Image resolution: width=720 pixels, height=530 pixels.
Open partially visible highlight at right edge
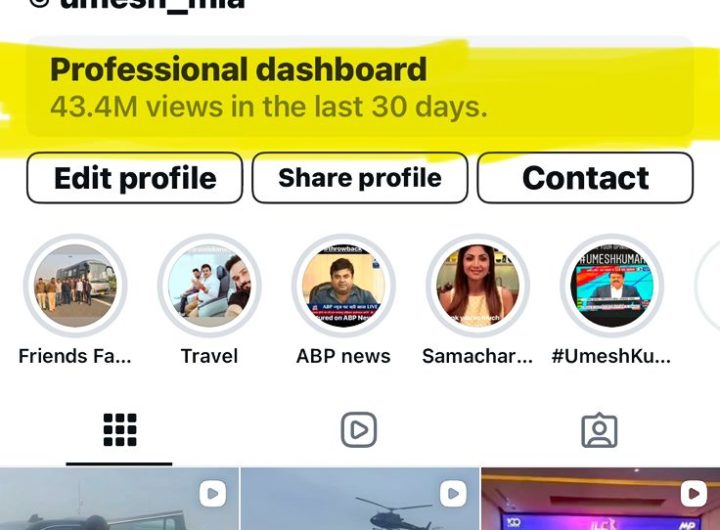(708, 286)
